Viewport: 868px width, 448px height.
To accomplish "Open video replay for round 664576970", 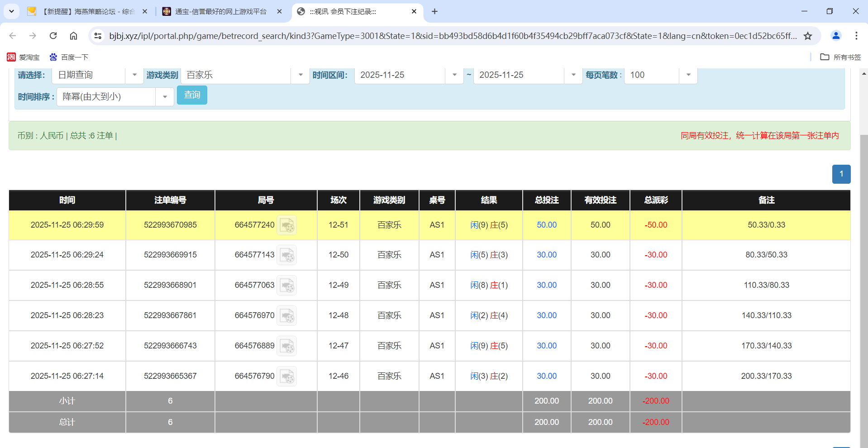I will point(287,315).
